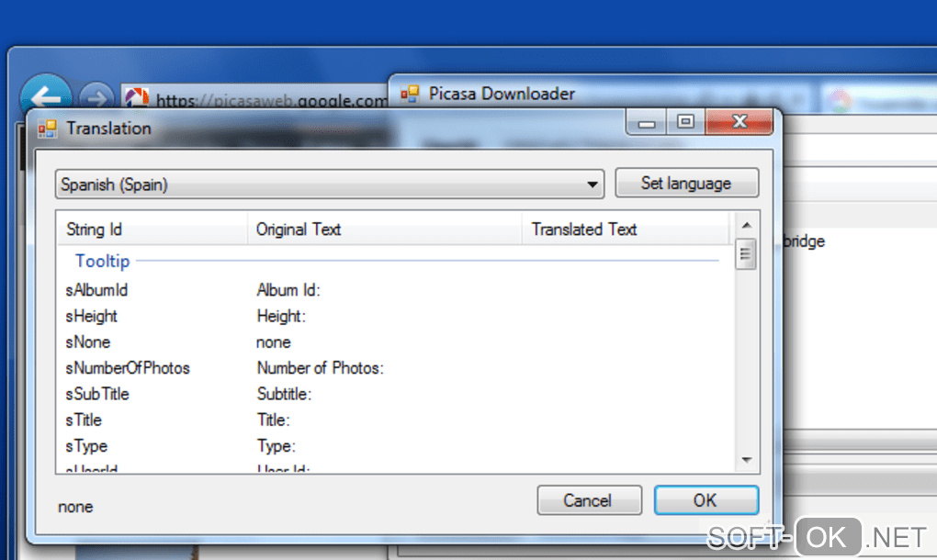The height and width of the screenshot is (560, 937).
Task: Click the 'Subtitle:' original text cell
Action: tap(284, 394)
